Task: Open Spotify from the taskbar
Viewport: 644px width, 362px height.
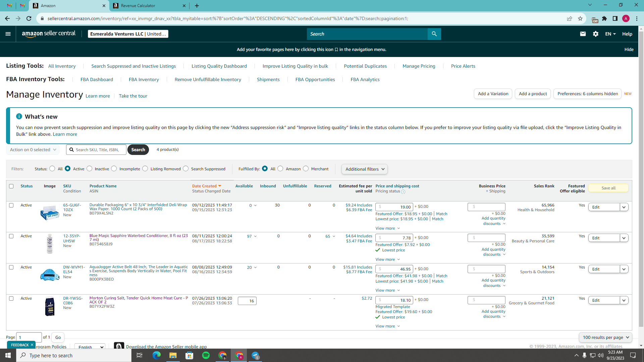Action: [206, 355]
